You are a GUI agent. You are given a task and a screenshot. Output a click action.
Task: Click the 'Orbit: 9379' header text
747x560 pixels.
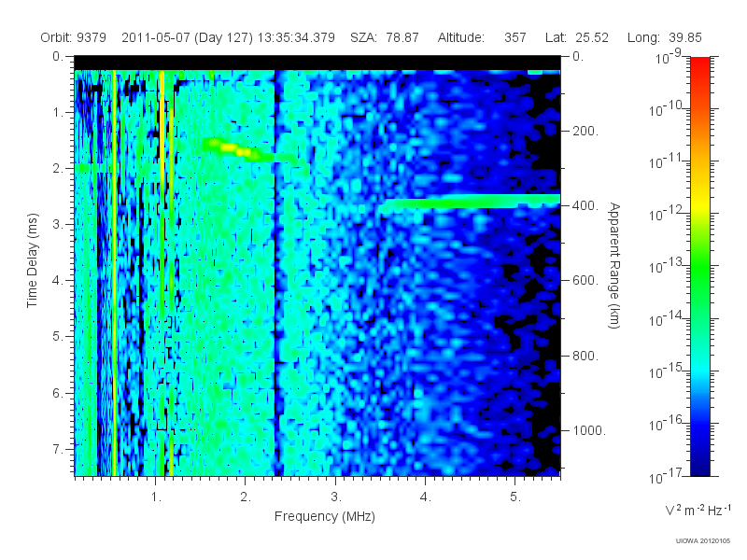73,37
